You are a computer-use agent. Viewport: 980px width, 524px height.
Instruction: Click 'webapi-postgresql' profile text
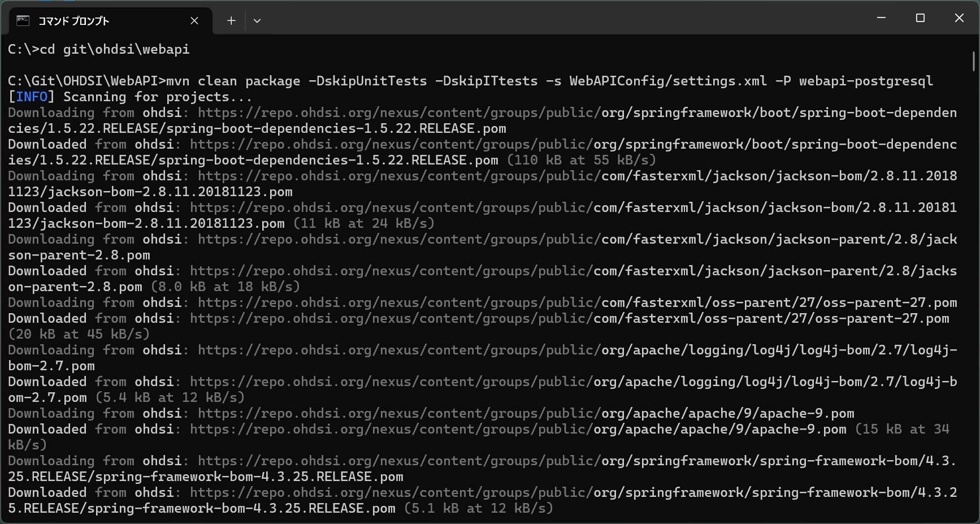pos(866,81)
